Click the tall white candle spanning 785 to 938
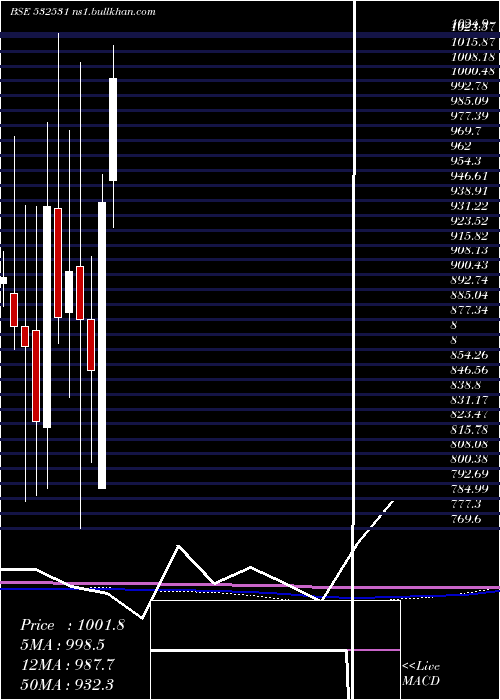 pos(102,346)
